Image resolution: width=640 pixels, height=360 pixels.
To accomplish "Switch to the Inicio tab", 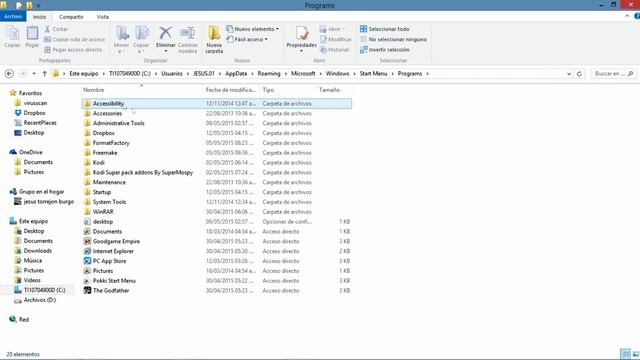I will pos(40,17).
